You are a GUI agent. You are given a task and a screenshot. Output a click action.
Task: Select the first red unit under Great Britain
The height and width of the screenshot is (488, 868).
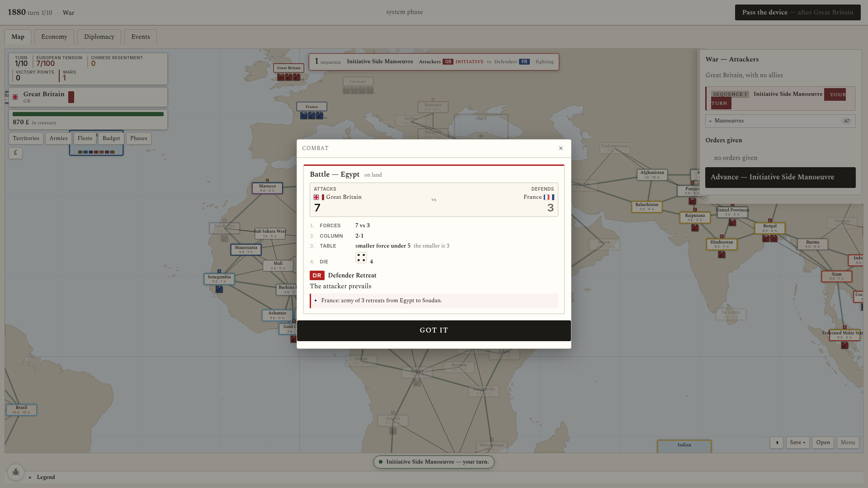coord(281,77)
